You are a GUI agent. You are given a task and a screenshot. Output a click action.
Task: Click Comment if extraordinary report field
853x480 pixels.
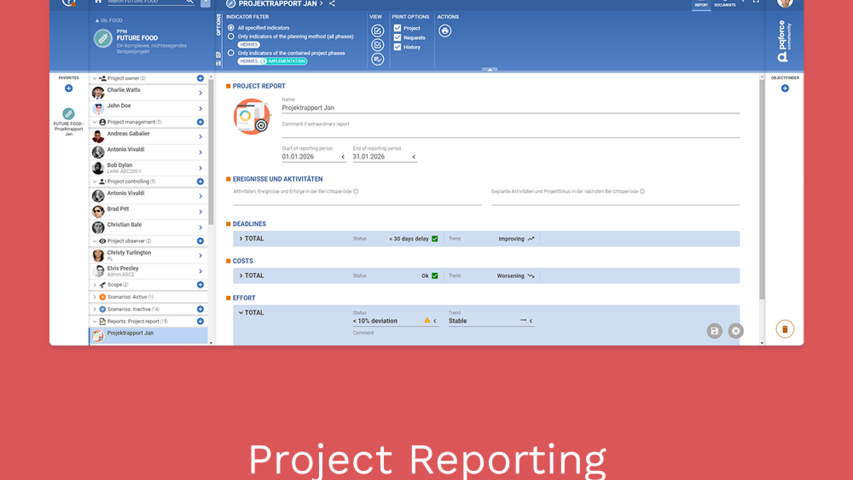click(510, 131)
